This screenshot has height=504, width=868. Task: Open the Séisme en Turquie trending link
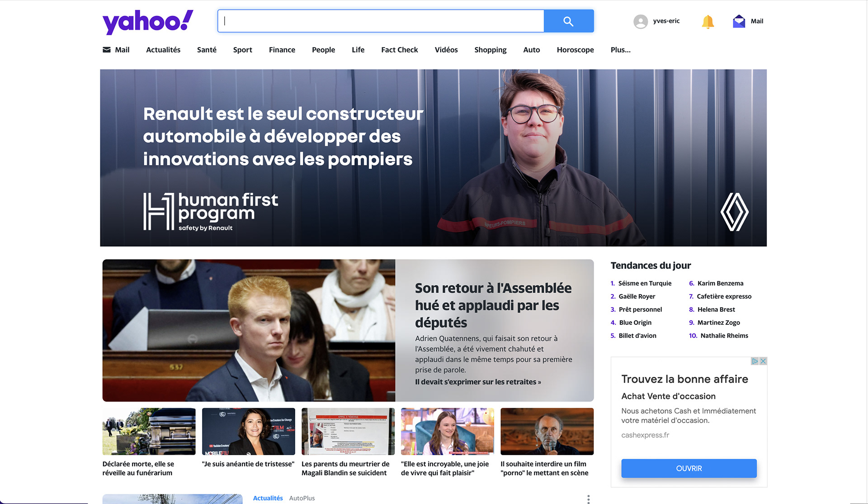645,283
